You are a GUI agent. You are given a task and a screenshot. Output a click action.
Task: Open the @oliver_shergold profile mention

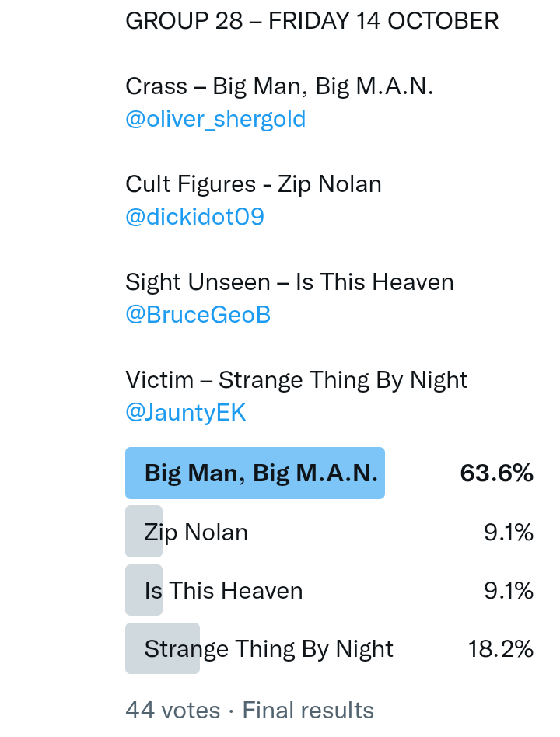215,119
